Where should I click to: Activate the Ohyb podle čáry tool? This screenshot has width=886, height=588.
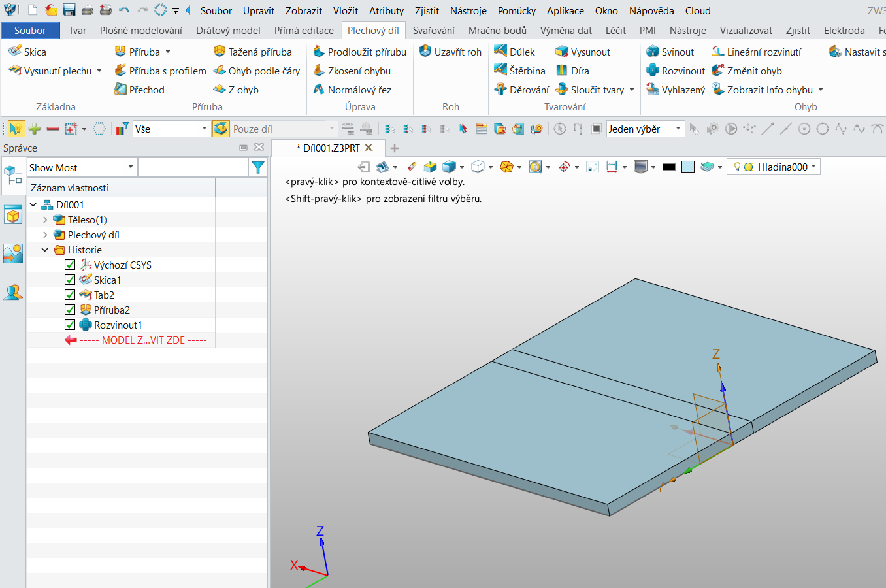(x=257, y=71)
